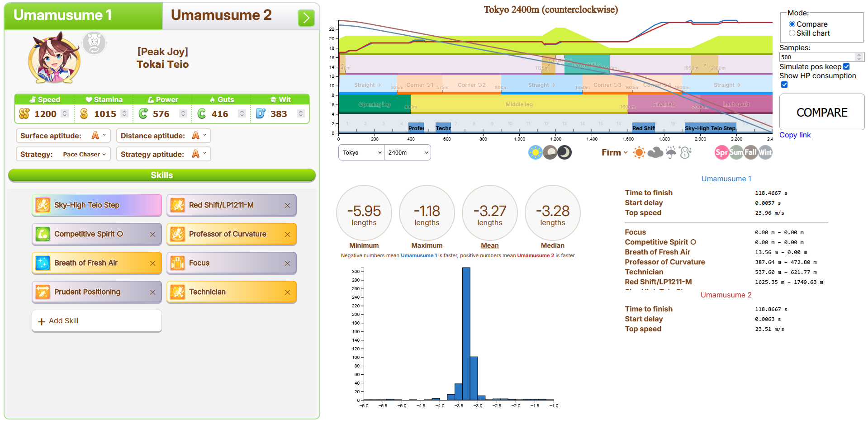Select the Compare mode radio button
This screenshot has width=868, height=424.
click(792, 24)
